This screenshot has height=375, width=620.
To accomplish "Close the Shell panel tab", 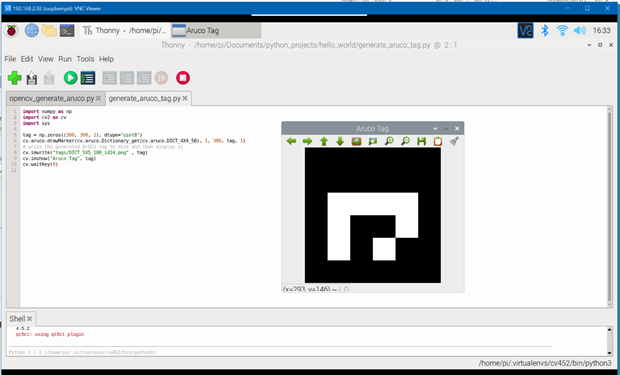I will coord(29,318).
